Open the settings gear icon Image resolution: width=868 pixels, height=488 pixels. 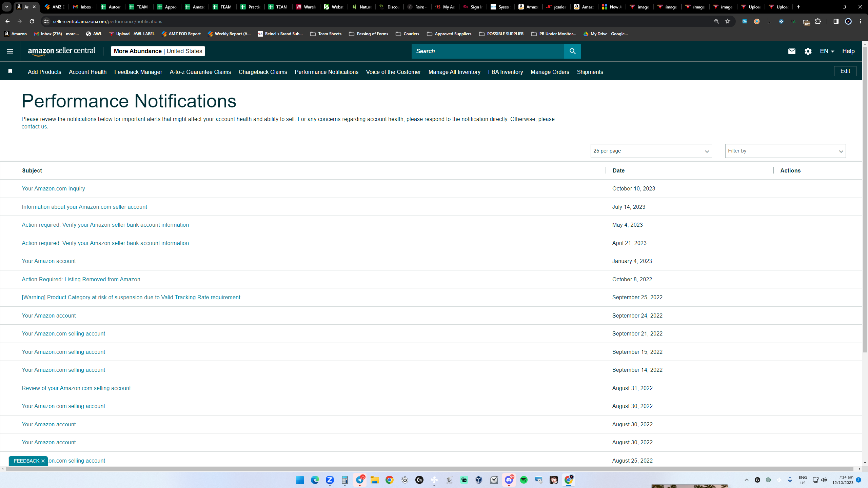click(x=808, y=51)
